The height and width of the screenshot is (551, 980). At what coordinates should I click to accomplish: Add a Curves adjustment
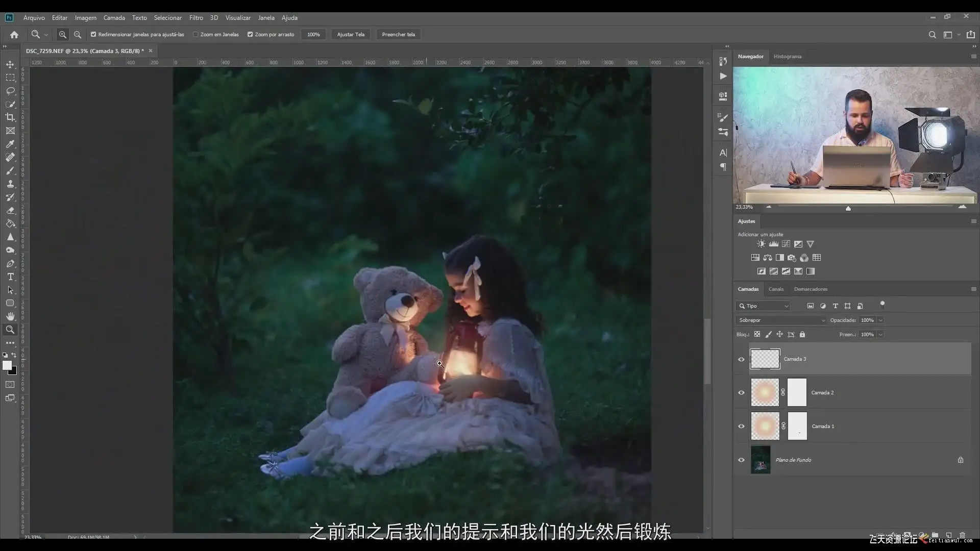coord(786,244)
